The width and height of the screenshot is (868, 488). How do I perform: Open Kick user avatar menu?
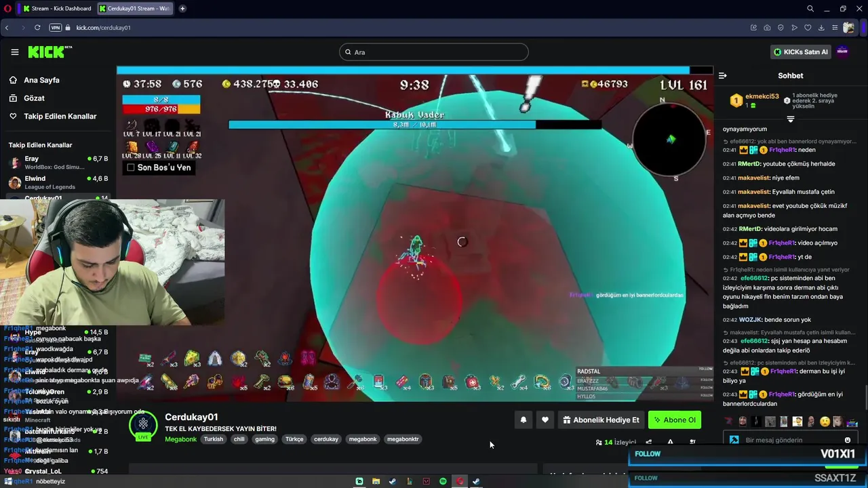(x=842, y=52)
